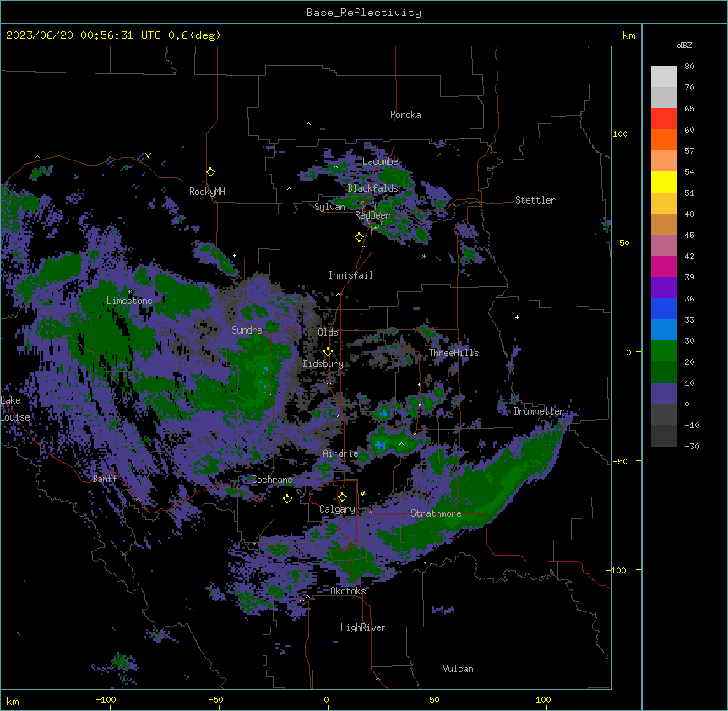Click the Airdrie city label
Image resolution: width=728 pixels, height=711 pixels.
(340, 453)
